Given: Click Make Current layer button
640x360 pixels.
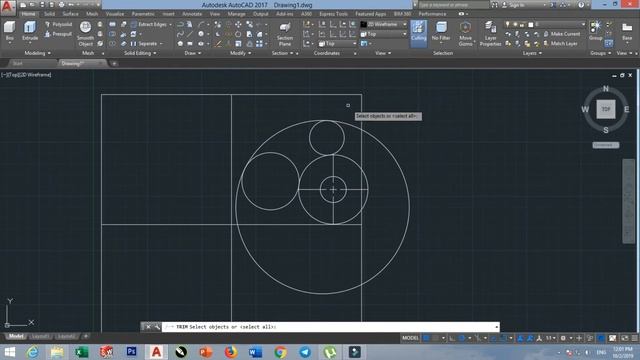Looking at the screenshot, I should point(562,34).
